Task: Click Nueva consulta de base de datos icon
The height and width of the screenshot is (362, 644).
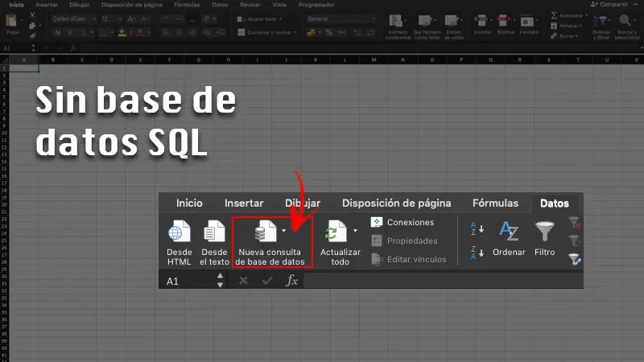Action: (266, 232)
